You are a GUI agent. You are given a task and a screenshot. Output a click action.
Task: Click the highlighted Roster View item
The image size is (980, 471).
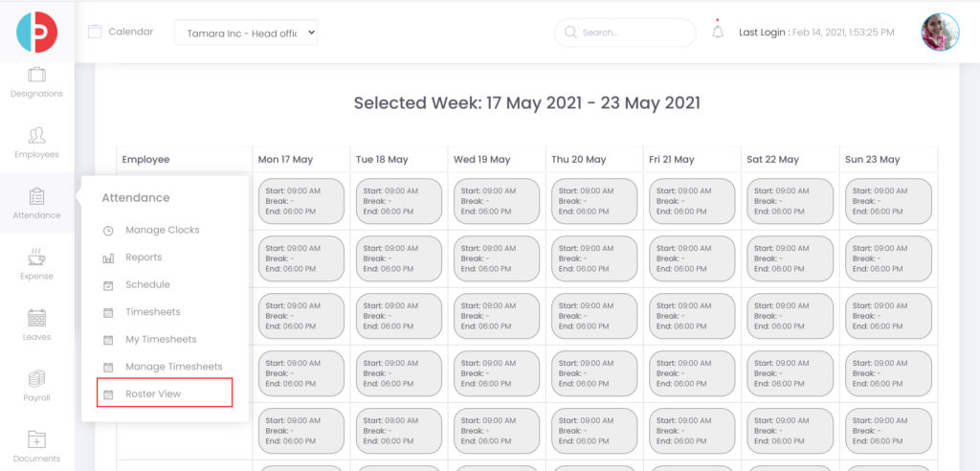(x=165, y=392)
